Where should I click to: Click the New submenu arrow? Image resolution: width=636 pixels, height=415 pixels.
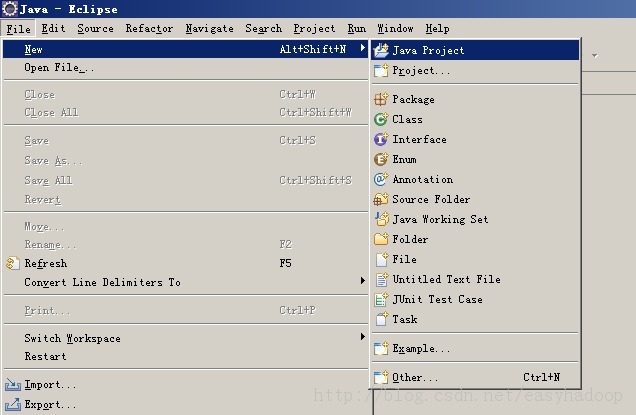pyautogui.click(x=363, y=48)
